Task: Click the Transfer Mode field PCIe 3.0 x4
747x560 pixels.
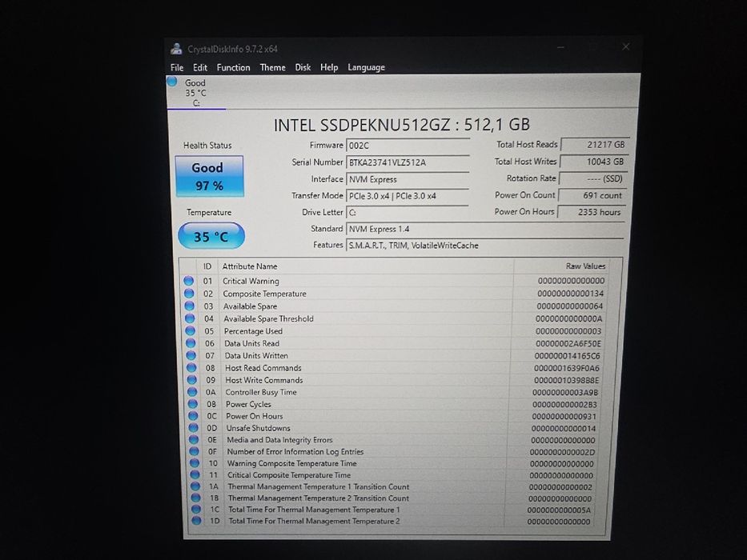Action: point(408,196)
